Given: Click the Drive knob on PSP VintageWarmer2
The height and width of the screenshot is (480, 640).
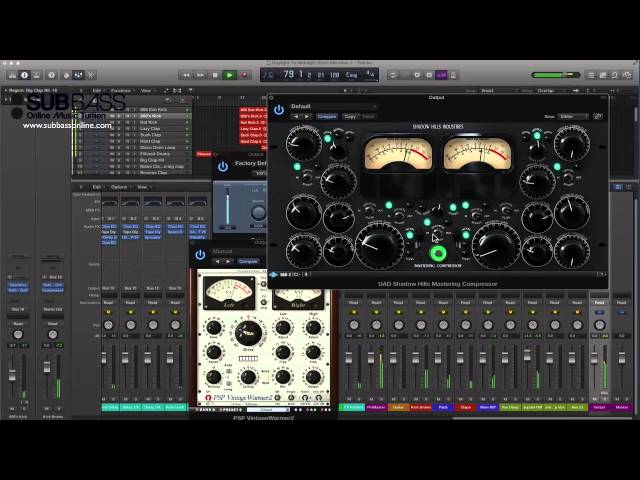Looking at the screenshot, I should pos(248,333).
